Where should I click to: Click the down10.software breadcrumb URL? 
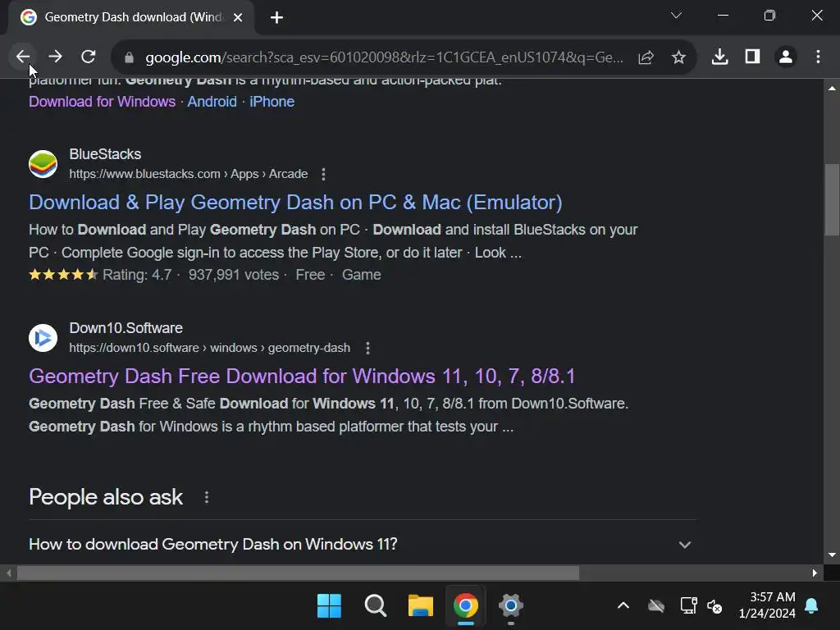[209, 348]
